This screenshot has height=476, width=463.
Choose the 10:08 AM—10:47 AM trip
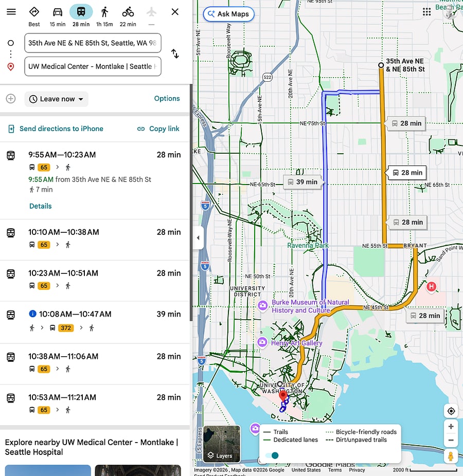pos(94,322)
